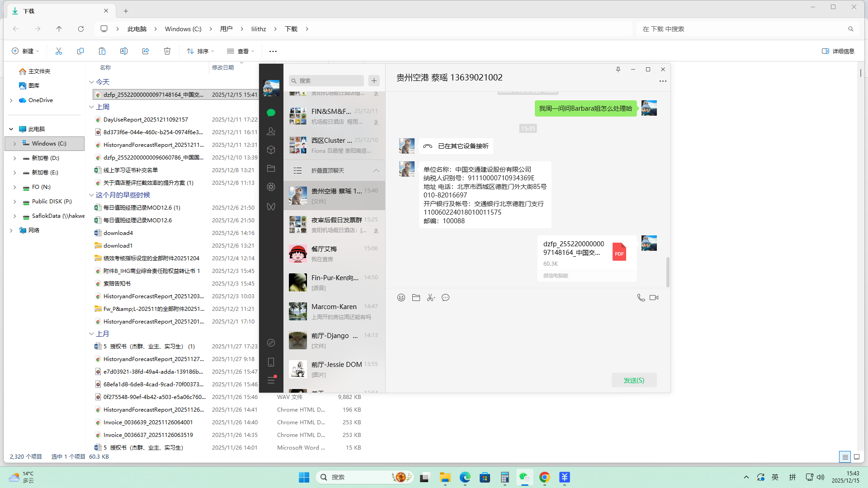Open the 排序 sort dropdown
This screenshot has width=868, height=488.
click(200, 51)
